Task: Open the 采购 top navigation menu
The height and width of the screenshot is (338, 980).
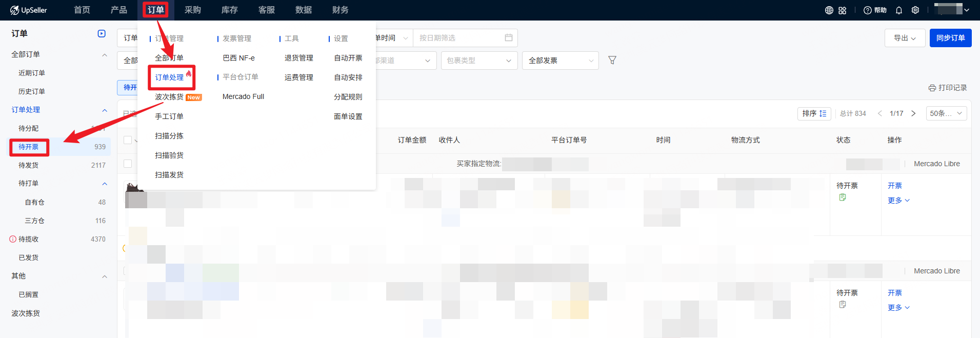Action: [x=192, y=10]
